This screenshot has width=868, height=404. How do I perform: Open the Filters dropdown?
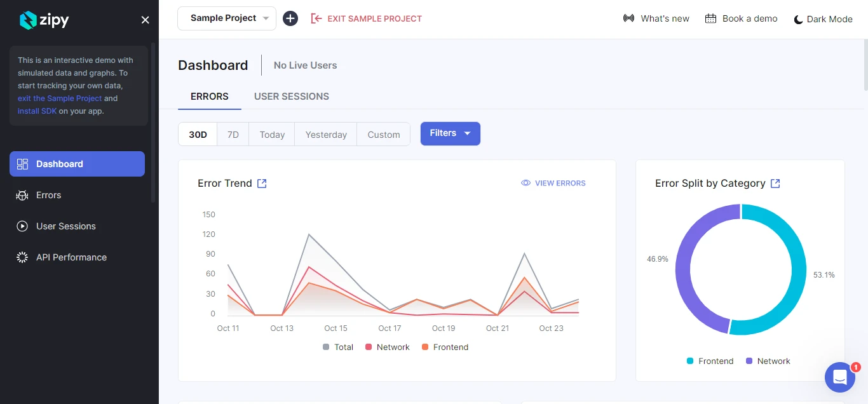tap(451, 133)
